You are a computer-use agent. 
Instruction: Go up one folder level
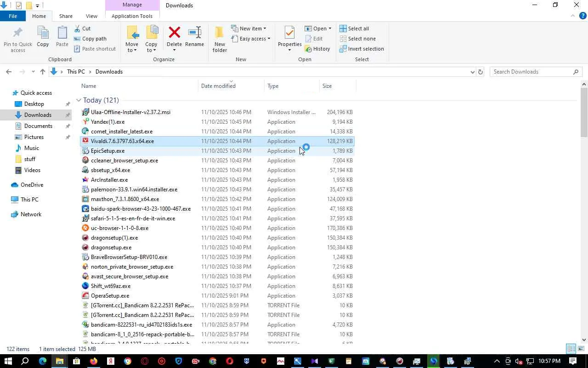(x=43, y=72)
